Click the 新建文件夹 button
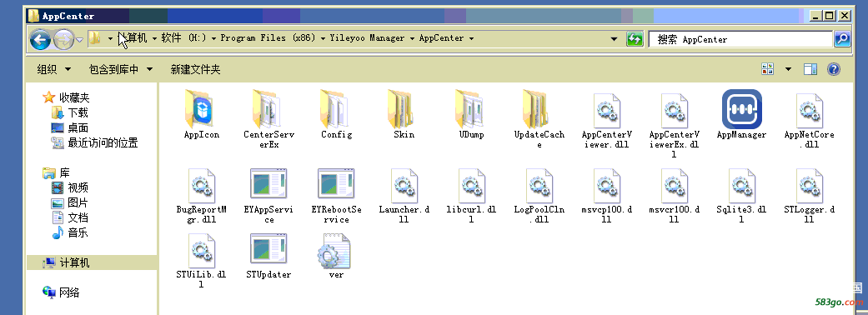The width and height of the screenshot is (868, 315). (x=195, y=70)
